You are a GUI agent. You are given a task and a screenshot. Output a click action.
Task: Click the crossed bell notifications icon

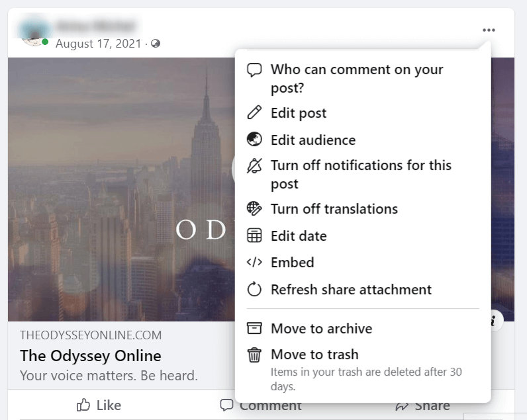pos(254,166)
